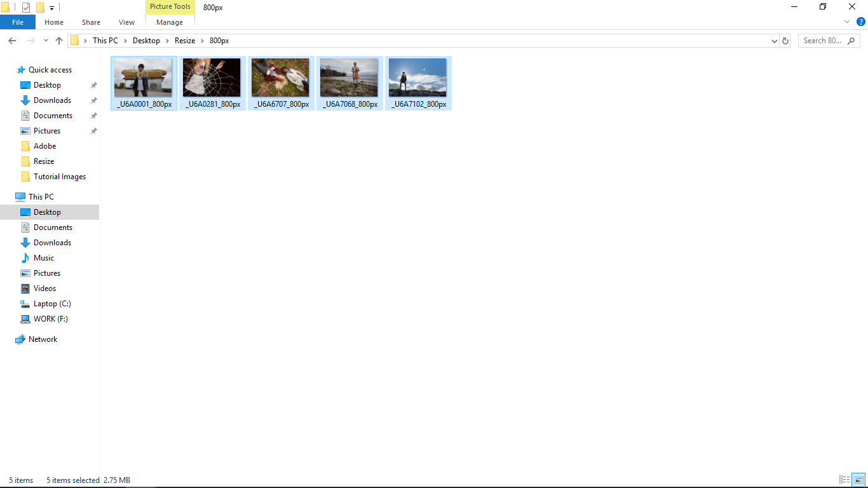
Task: Open Downloads under This PC
Action: [52, 243]
